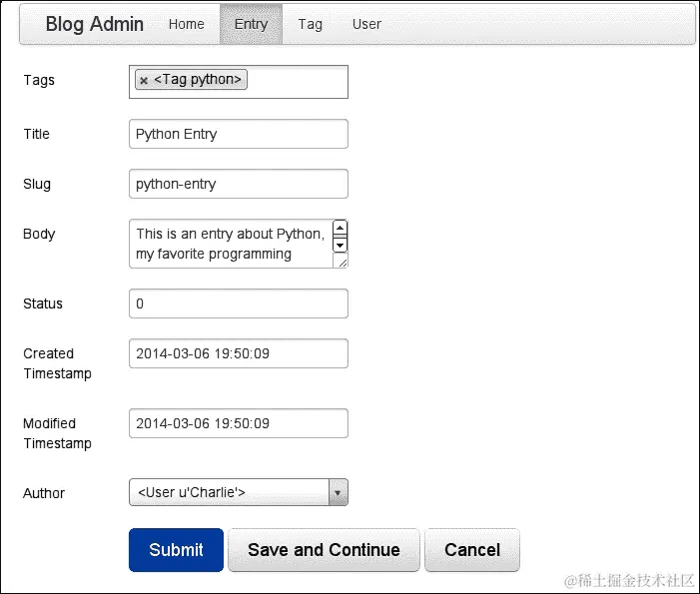Focus the Tags input box

click(239, 82)
